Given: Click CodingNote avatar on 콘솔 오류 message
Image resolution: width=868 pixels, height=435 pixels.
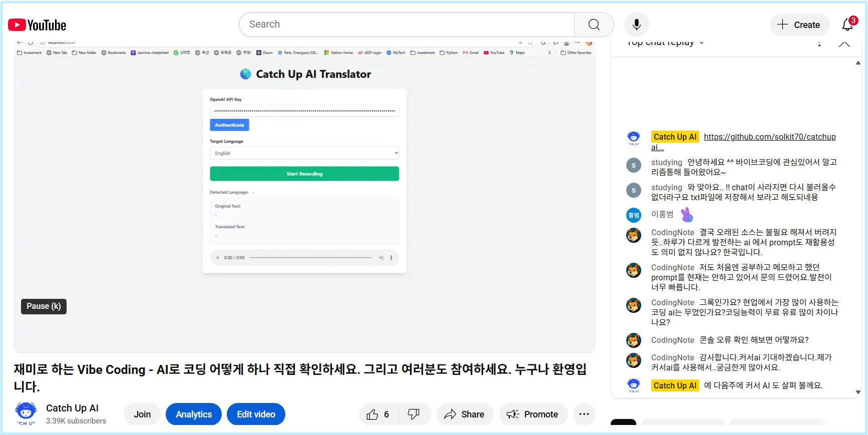Looking at the screenshot, I should pyautogui.click(x=634, y=340).
